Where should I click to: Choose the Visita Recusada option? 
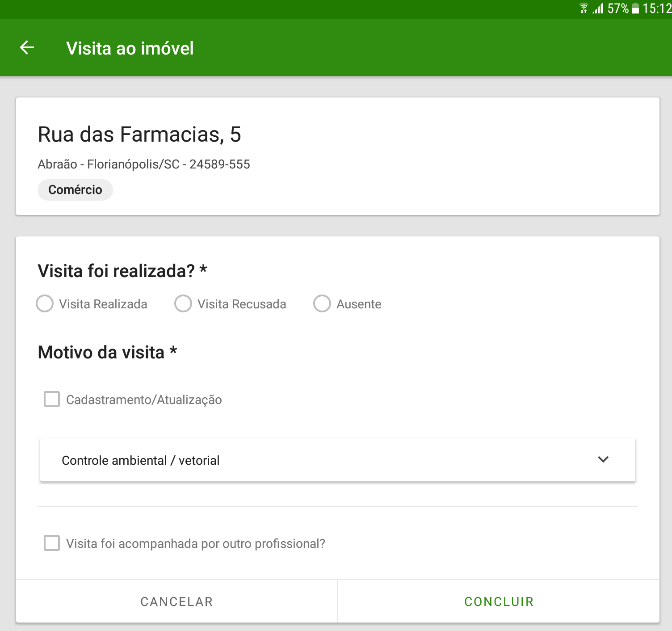click(x=183, y=303)
